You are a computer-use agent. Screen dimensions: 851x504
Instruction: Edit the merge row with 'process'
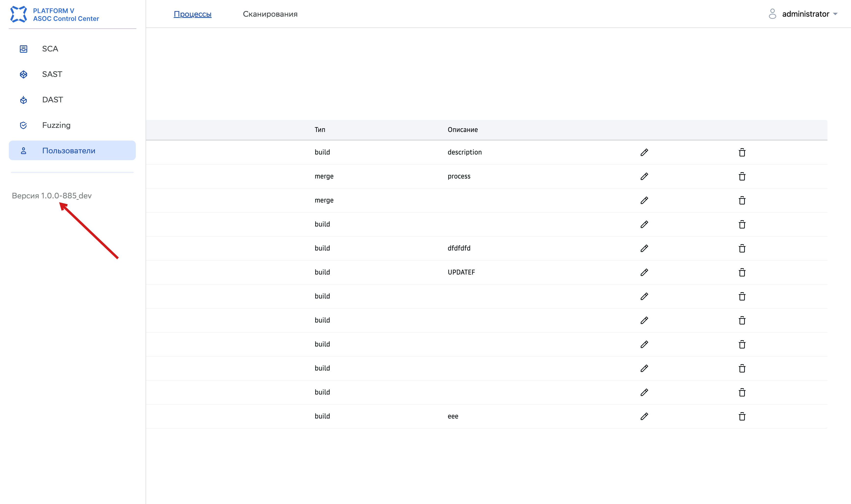[644, 176]
